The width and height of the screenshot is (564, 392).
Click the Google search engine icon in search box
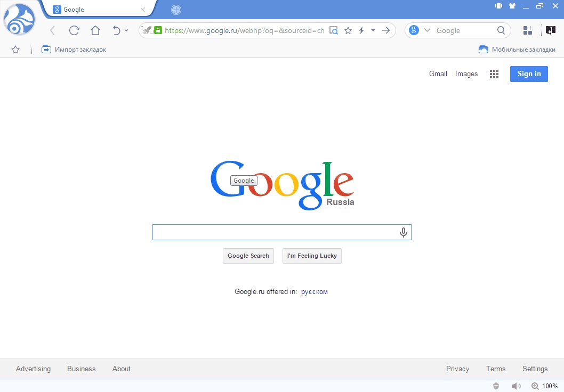click(x=414, y=30)
